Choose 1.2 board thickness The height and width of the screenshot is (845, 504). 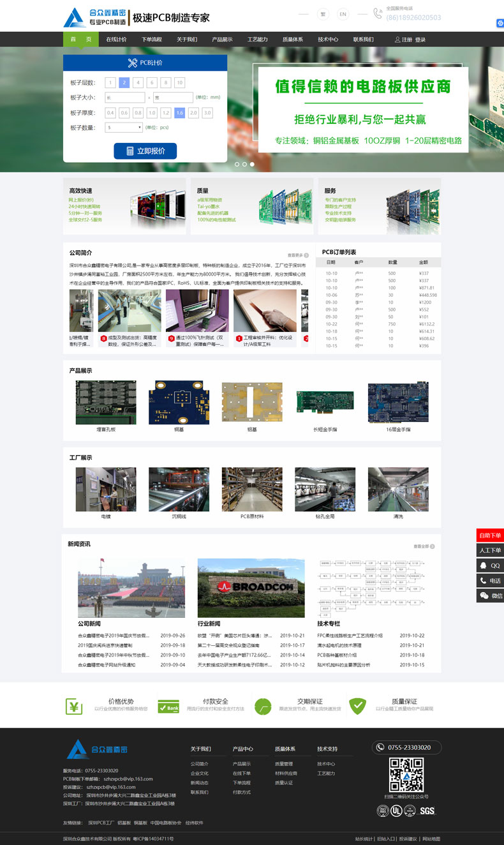(x=166, y=113)
